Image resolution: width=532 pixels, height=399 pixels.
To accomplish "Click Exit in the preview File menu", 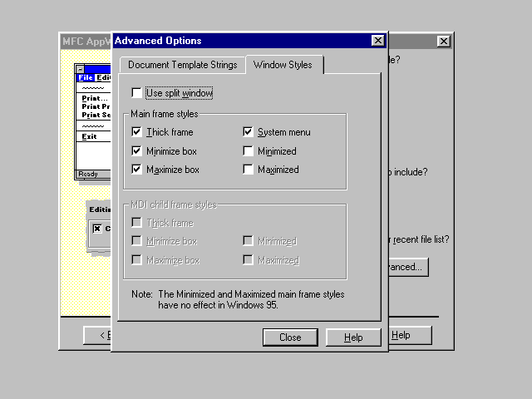I will 90,136.
